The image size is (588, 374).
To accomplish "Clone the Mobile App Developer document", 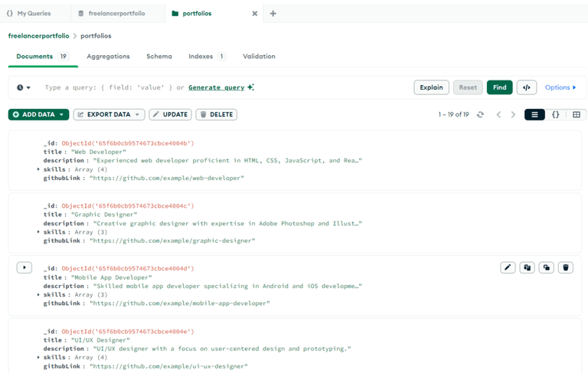I will pyautogui.click(x=546, y=267).
